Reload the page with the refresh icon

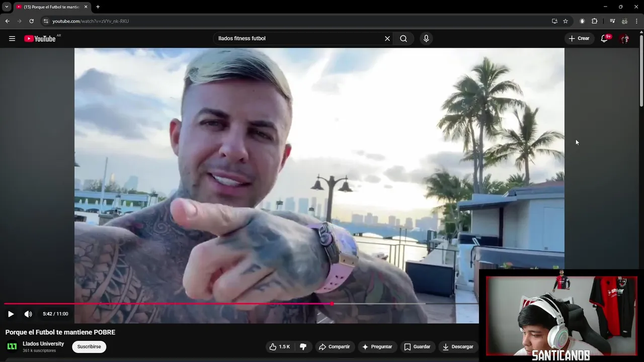tap(31, 21)
